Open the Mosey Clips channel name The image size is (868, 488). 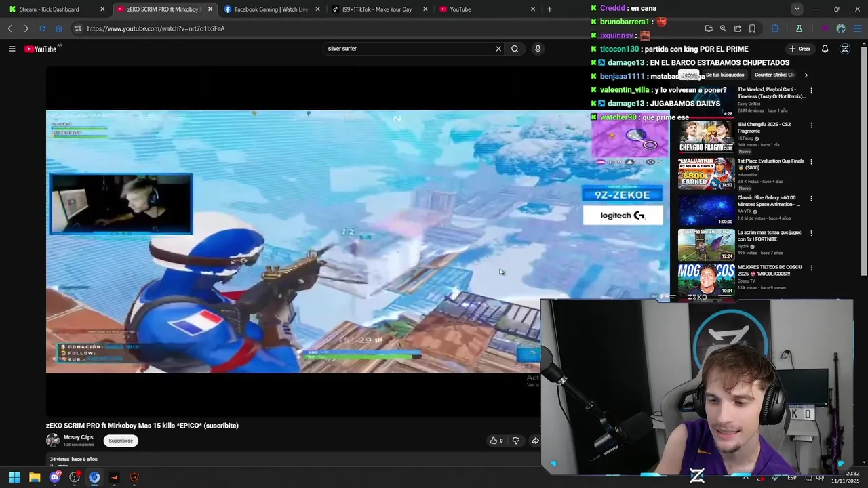pyautogui.click(x=78, y=437)
